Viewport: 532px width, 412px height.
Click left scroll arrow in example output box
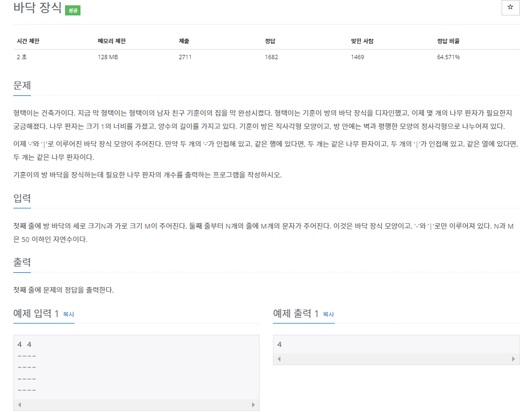click(279, 359)
